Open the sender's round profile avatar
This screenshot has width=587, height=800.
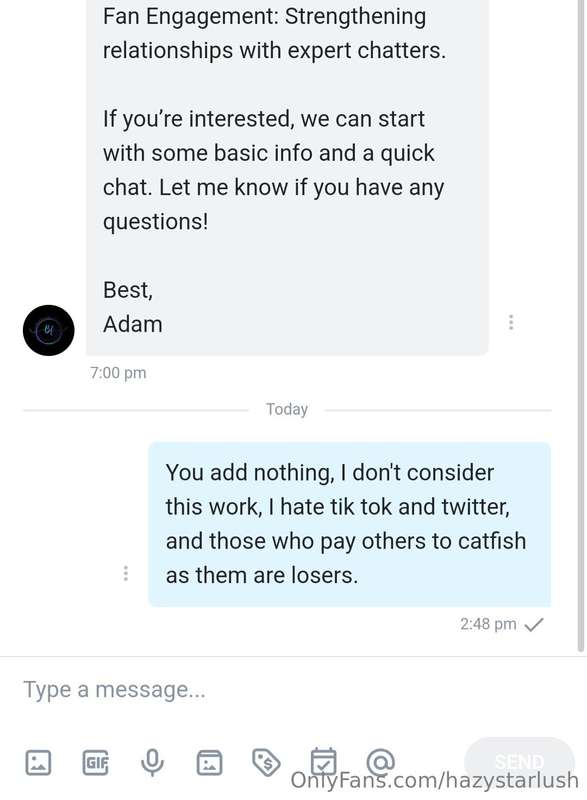(48, 330)
